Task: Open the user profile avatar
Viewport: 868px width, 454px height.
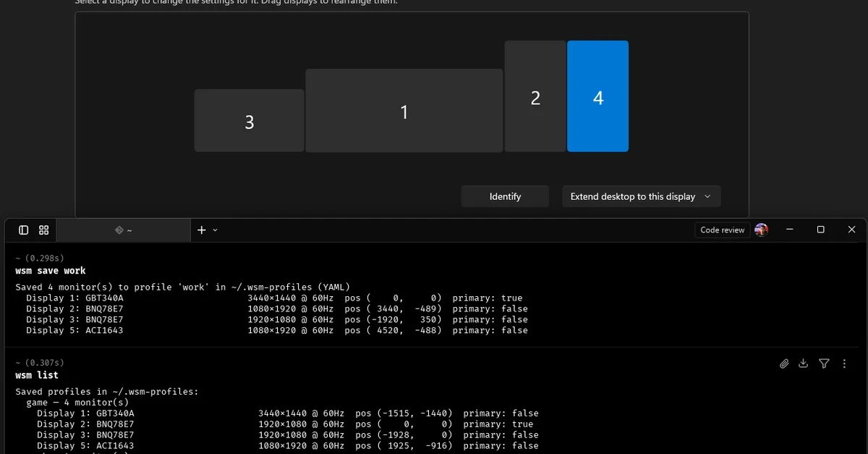Action: (x=761, y=230)
